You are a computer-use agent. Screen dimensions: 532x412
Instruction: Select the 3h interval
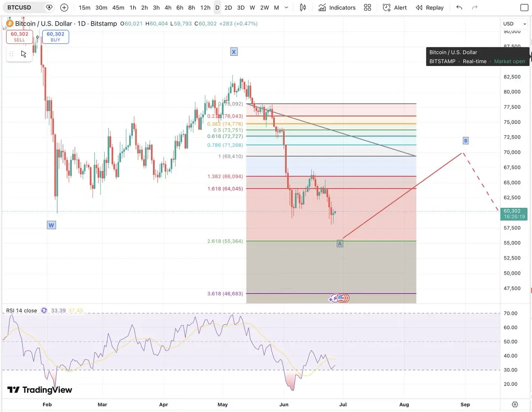point(156,8)
